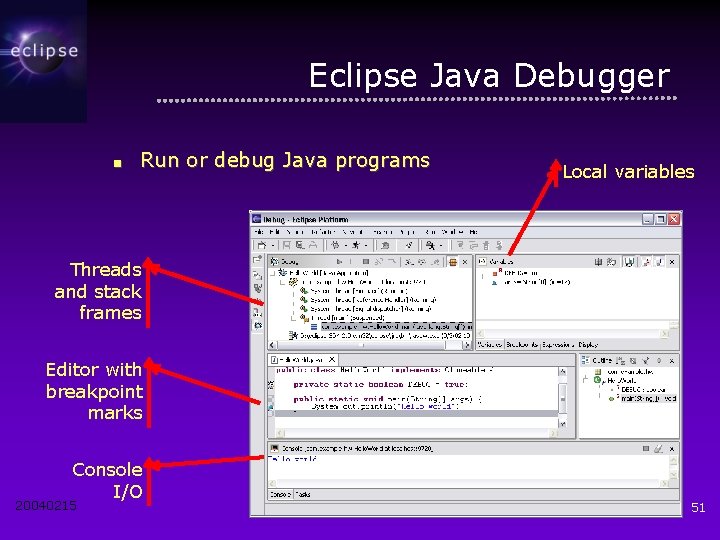Toggle Show Detail Pane in Variables view
The height and width of the screenshot is (540, 720).
click(x=629, y=262)
